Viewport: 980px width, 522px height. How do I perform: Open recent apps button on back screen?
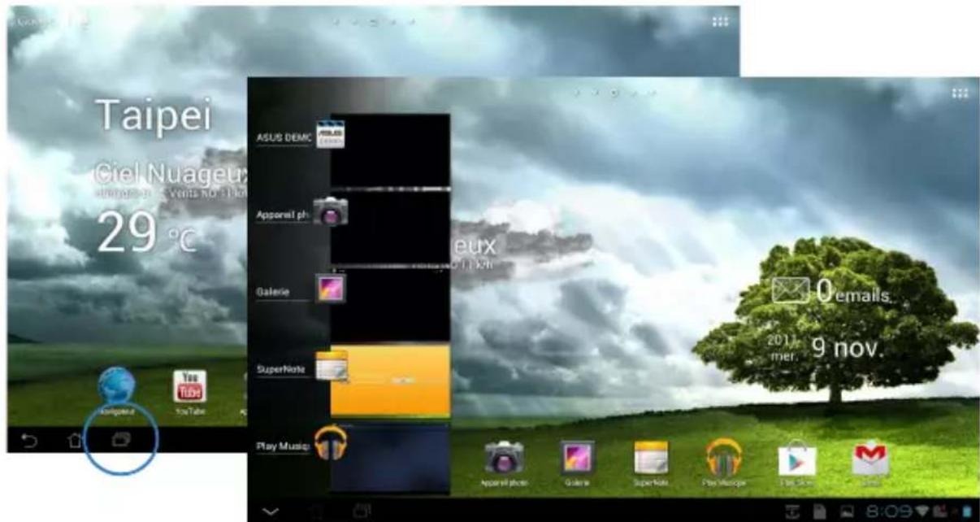click(120, 440)
